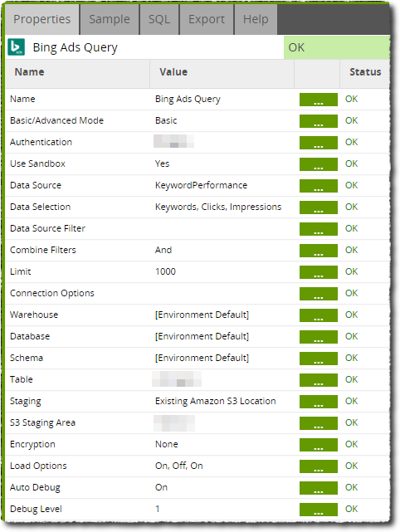Click the Basic/Advanced Mode value Basic
The image size is (400, 532).
pos(166,120)
